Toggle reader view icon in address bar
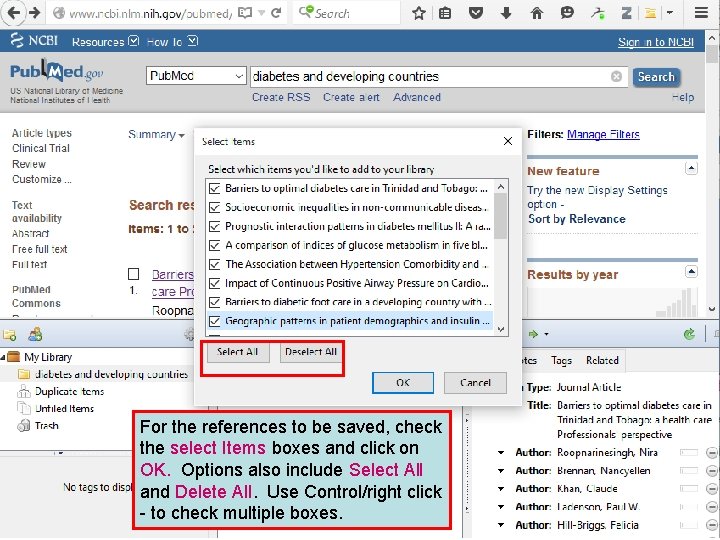The height and width of the screenshot is (540, 720). point(245,13)
